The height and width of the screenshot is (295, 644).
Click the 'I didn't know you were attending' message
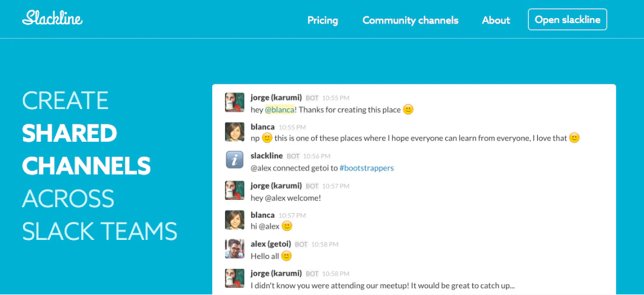click(383, 285)
